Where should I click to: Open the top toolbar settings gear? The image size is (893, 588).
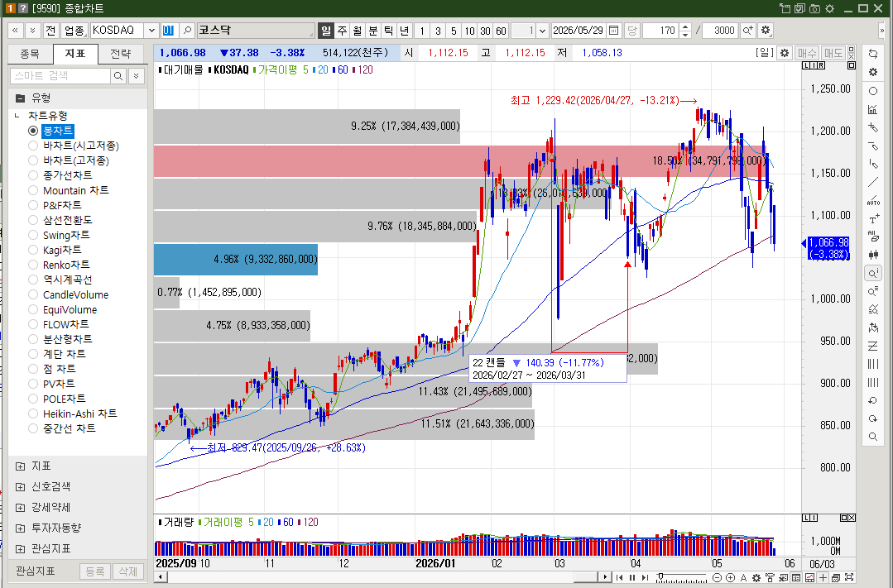tap(766, 30)
